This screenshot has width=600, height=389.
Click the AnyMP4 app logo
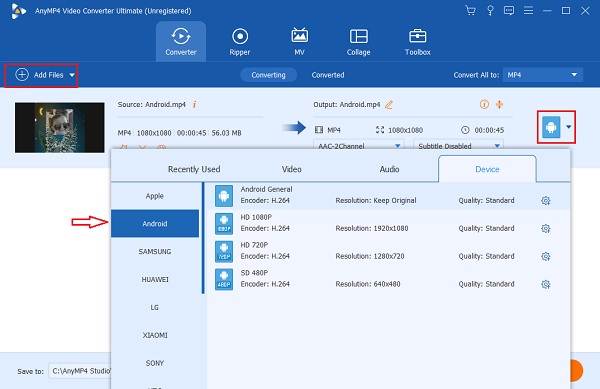tap(18, 11)
